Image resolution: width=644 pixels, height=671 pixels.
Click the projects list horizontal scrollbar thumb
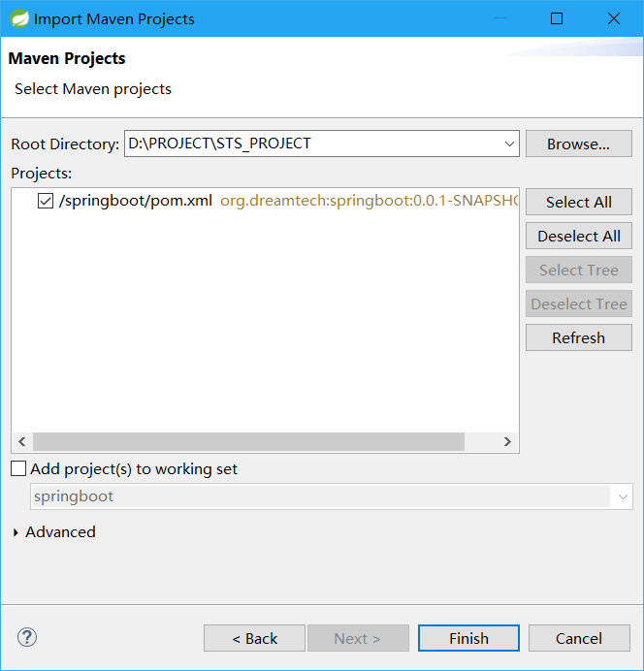pyautogui.click(x=248, y=441)
